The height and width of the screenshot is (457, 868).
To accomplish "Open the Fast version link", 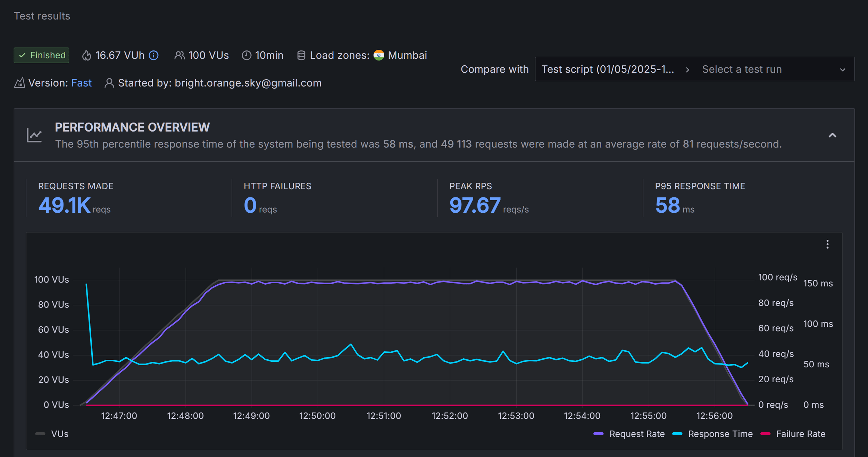I will [81, 83].
